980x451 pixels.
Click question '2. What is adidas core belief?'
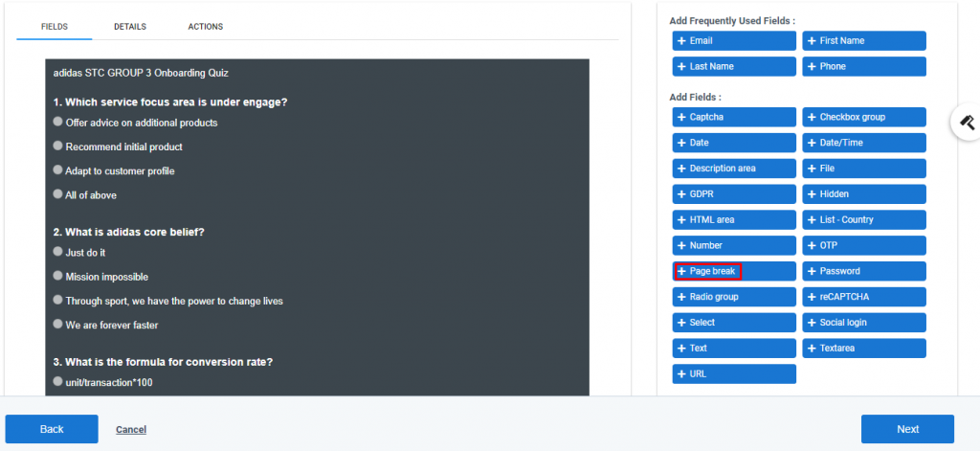[129, 232]
